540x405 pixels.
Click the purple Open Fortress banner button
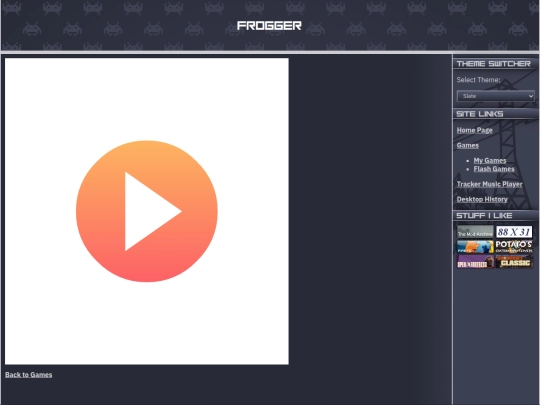[x=475, y=261]
